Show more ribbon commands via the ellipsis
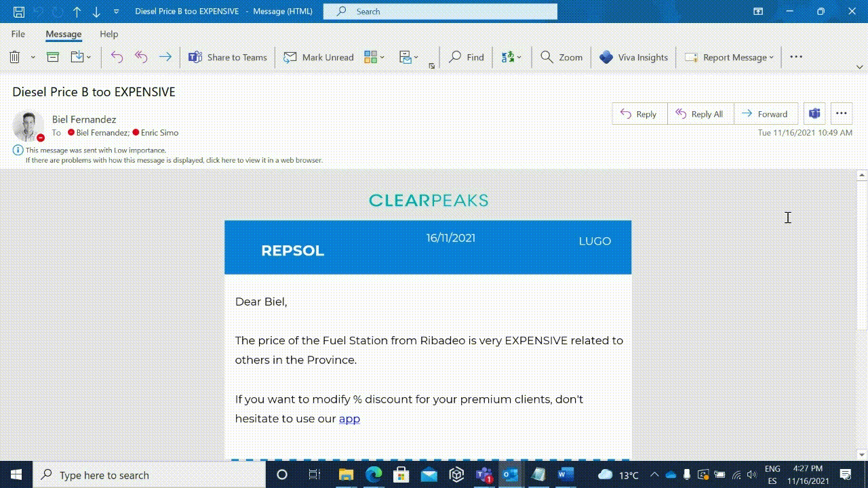The image size is (868, 488). [x=796, y=57]
